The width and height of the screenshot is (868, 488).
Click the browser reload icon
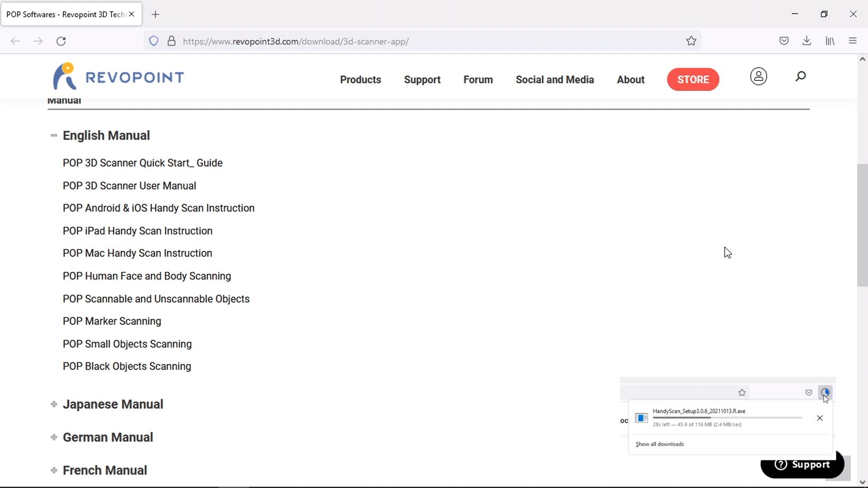(x=61, y=41)
